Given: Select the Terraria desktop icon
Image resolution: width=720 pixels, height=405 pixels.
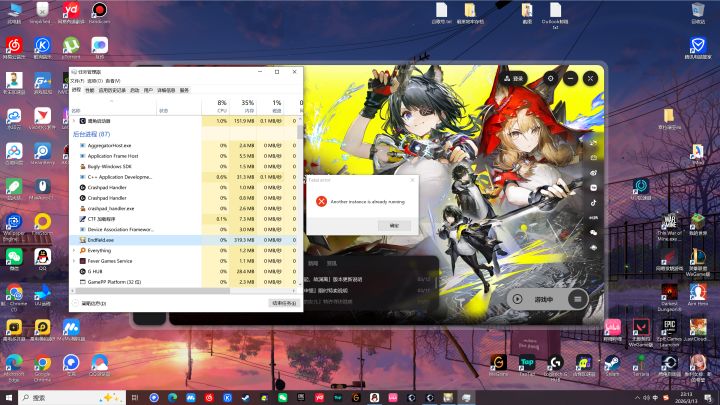Looking at the screenshot, I should [x=640, y=366].
